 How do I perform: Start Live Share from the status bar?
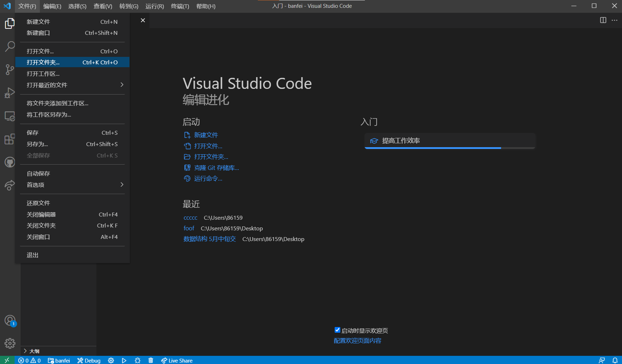click(177, 360)
